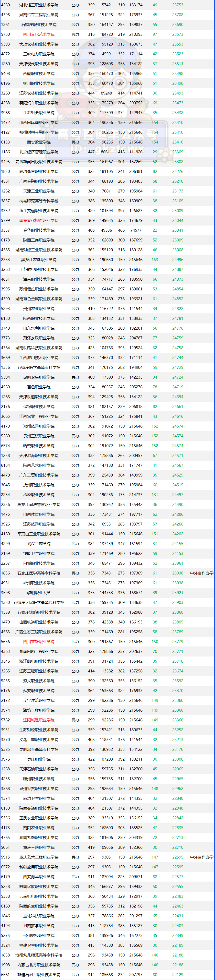Screen dimensions: 215x980
Task: Click green value 25438
Action: pyautogui.click(x=177, y=113)
